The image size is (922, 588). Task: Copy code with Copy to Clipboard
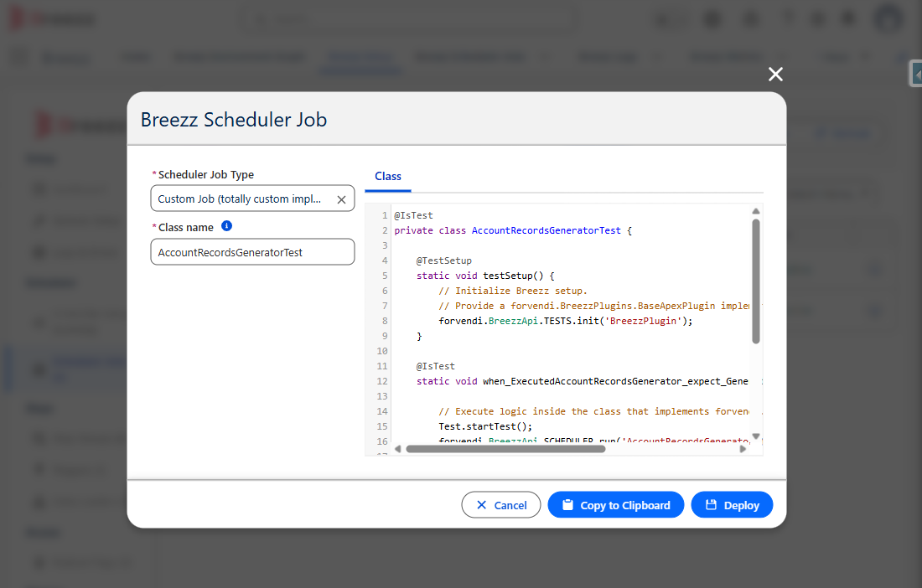click(x=616, y=505)
